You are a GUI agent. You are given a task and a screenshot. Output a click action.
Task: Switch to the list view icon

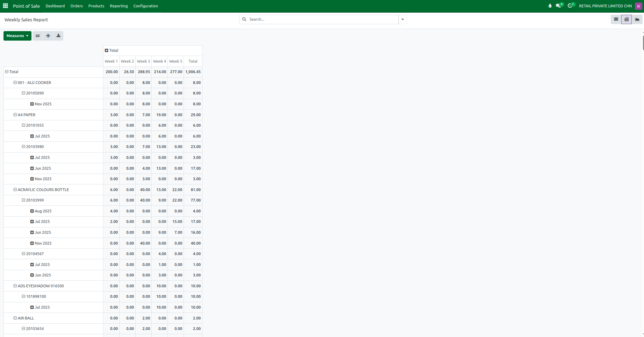pyautogui.click(x=616, y=19)
